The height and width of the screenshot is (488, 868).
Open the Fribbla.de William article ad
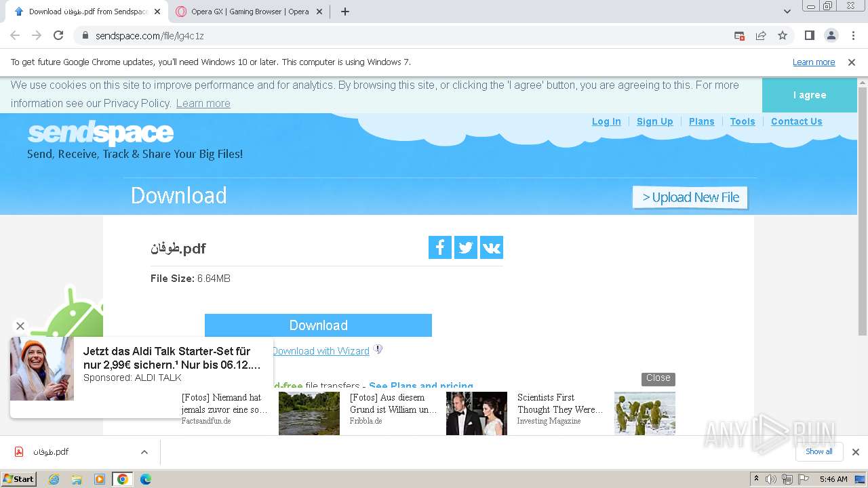393,409
